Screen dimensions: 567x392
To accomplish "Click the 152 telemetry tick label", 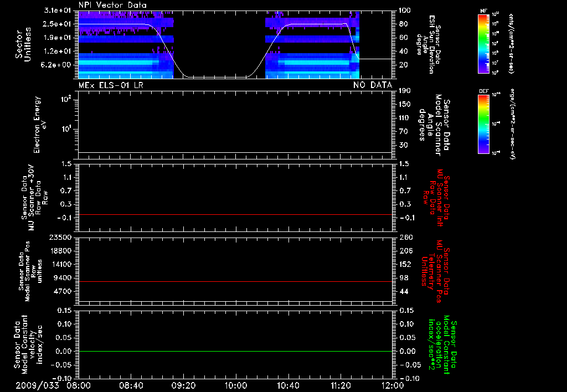I will [405, 264].
